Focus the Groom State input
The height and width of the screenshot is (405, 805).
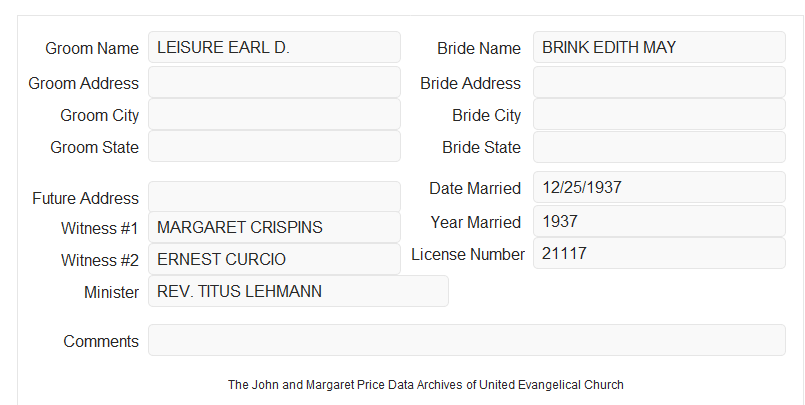pos(274,146)
